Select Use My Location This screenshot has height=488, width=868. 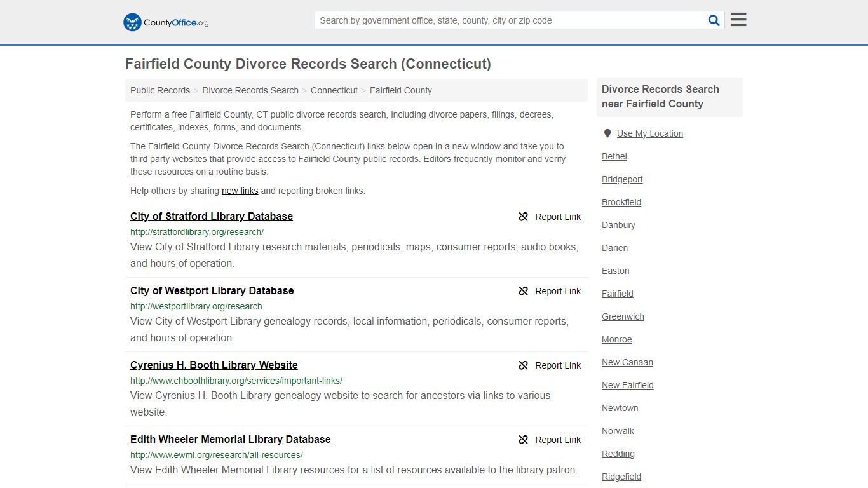[x=650, y=133]
